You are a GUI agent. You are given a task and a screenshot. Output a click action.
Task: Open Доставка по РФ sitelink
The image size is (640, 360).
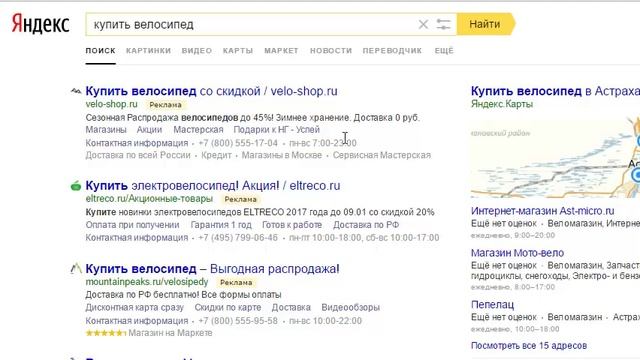[366, 225]
